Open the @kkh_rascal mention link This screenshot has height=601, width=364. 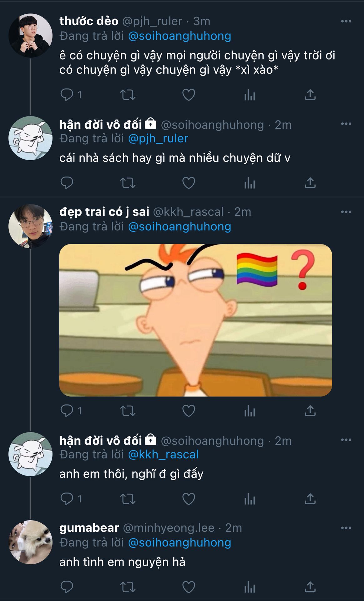163,455
